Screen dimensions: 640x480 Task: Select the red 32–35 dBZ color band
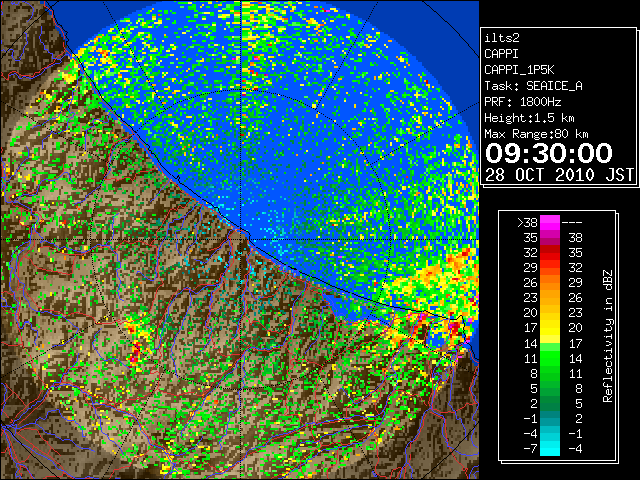(x=550, y=253)
